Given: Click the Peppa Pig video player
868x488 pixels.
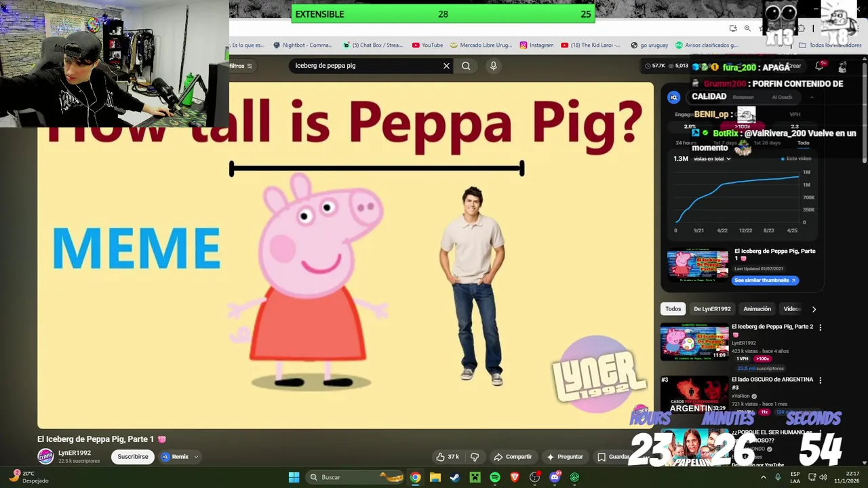Looking at the screenshot, I should 345,256.
